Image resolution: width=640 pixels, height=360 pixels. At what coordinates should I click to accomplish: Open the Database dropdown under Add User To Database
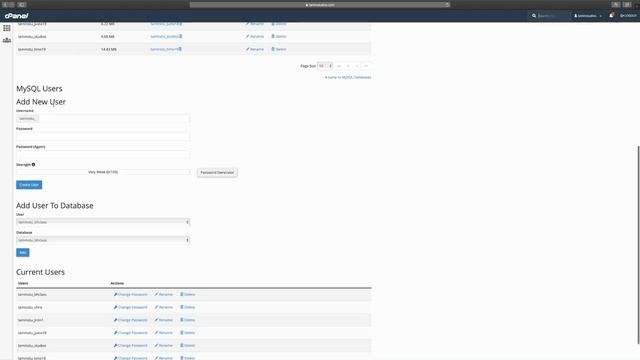click(103, 240)
